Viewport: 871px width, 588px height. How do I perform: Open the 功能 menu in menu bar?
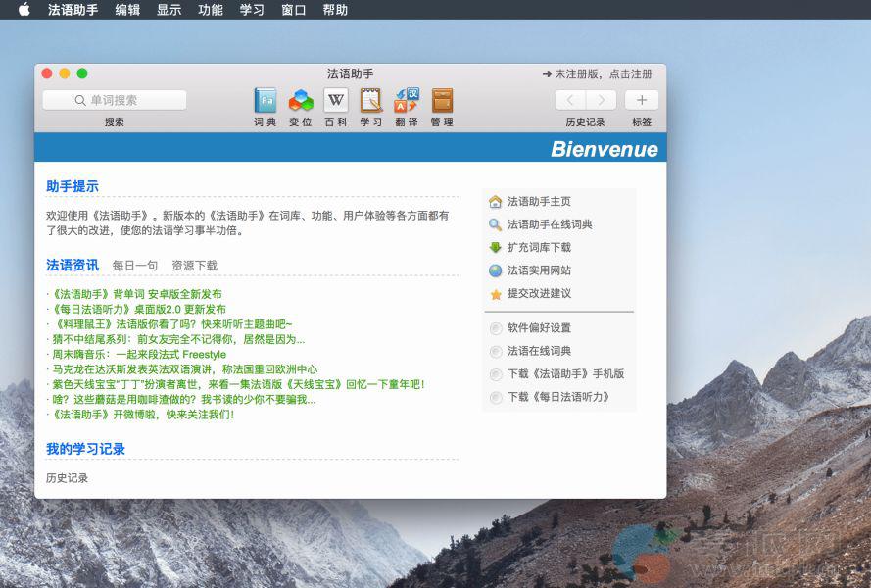click(210, 10)
